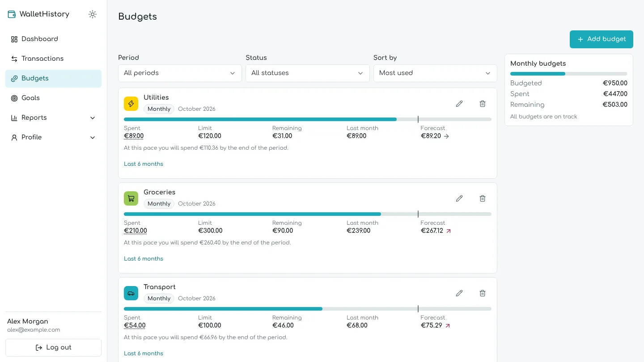The image size is (644, 362).
Task: Click the Add budget button
Action: pos(602,39)
